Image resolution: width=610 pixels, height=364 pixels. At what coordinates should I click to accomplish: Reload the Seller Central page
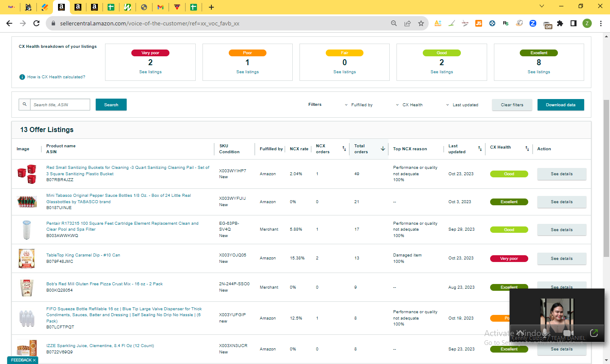pos(36,23)
